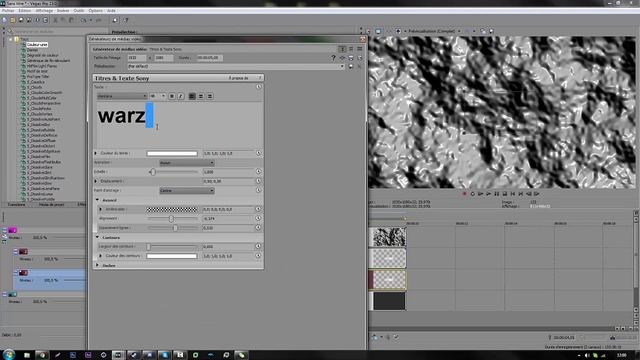Image resolution: width=640 pixels, height=360 pixels.
Task: Click the frame height input field
Action: [163, 58]
